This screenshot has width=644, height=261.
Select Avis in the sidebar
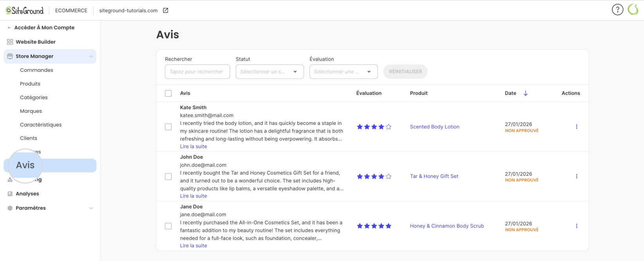click(x=50, y=166)
